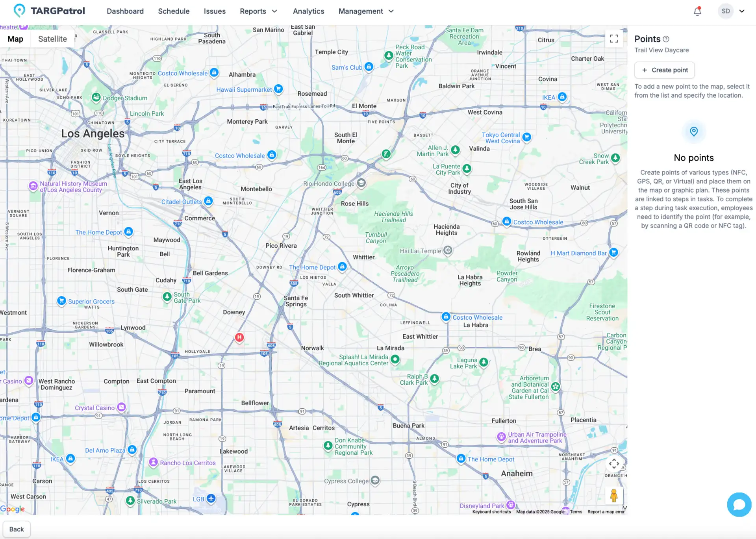Click the Google logo on the map
This screenshot has width=756, height=539.
pos(13,509)
